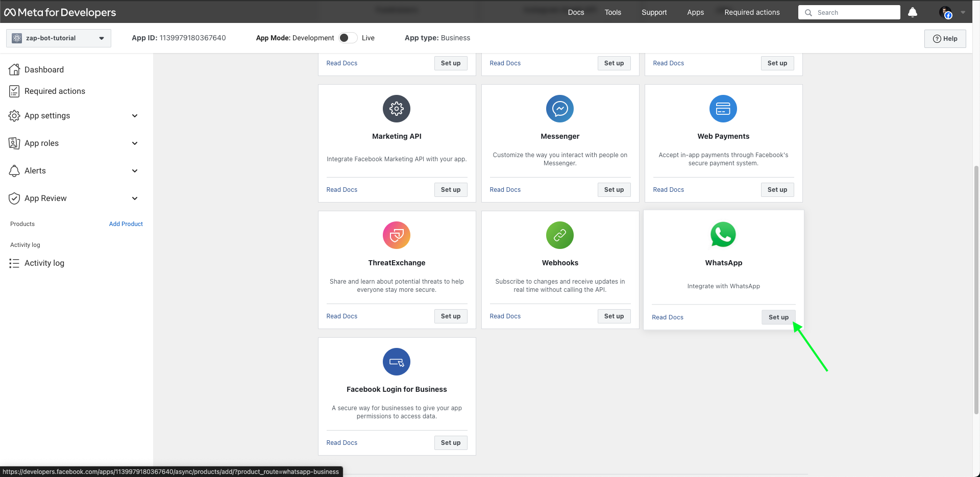Toggle App Mode from Development to Live
Image resolution: width=980 pixels, height=477 pixels.
click(348, 38)
